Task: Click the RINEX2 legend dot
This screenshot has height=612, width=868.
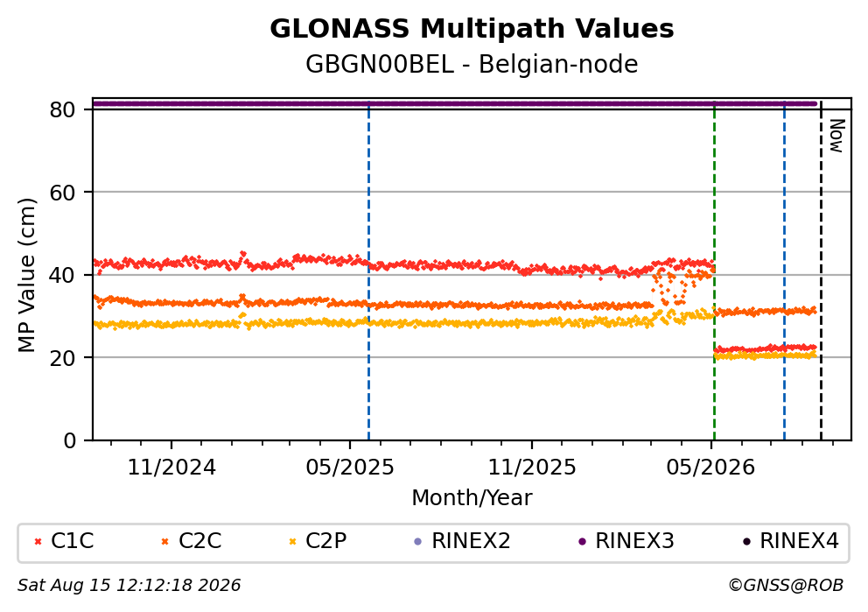Action: click(x=418, y=542)
